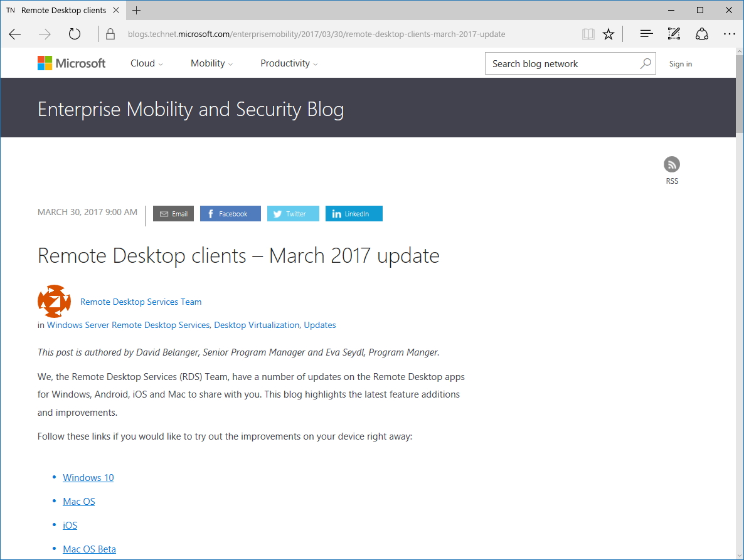Open the Share panel in Edge

[x=701, y=34]
